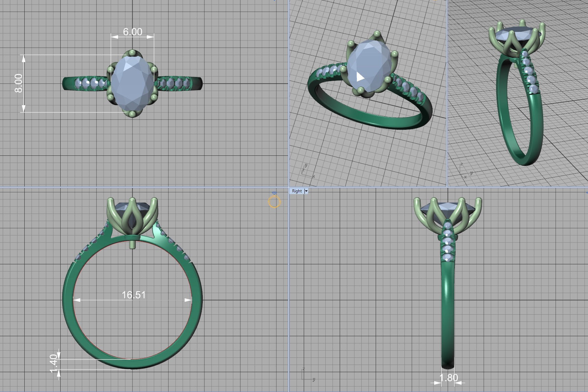Select the oval center stone in top view
The image size is (588, 392).
[x=132, y=84]
